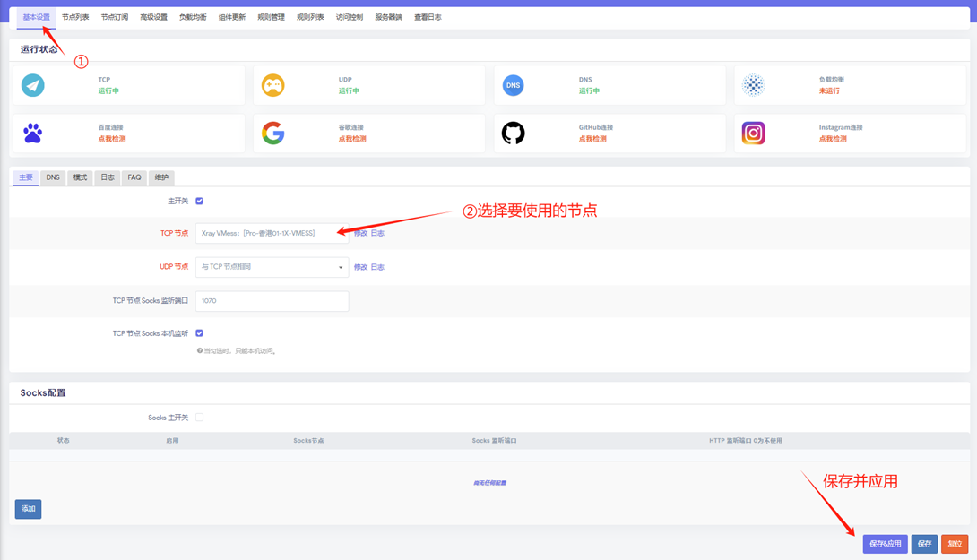Enable the Socks 主开关 checkbox
The width and height of the screenshot is (977, 560).
pos(199,418)
